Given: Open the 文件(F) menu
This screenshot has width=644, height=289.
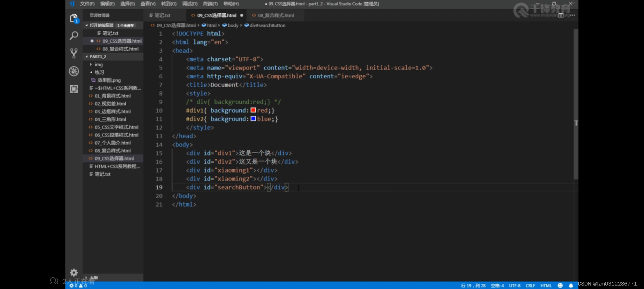Looking at the screenshot, I should [87, 4].
